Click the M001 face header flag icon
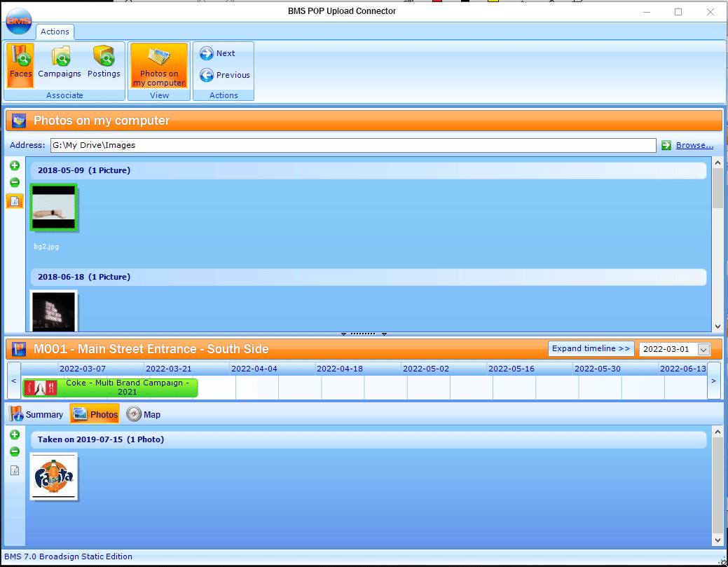Viewport: 728px width, 567px height. [19, 349]
